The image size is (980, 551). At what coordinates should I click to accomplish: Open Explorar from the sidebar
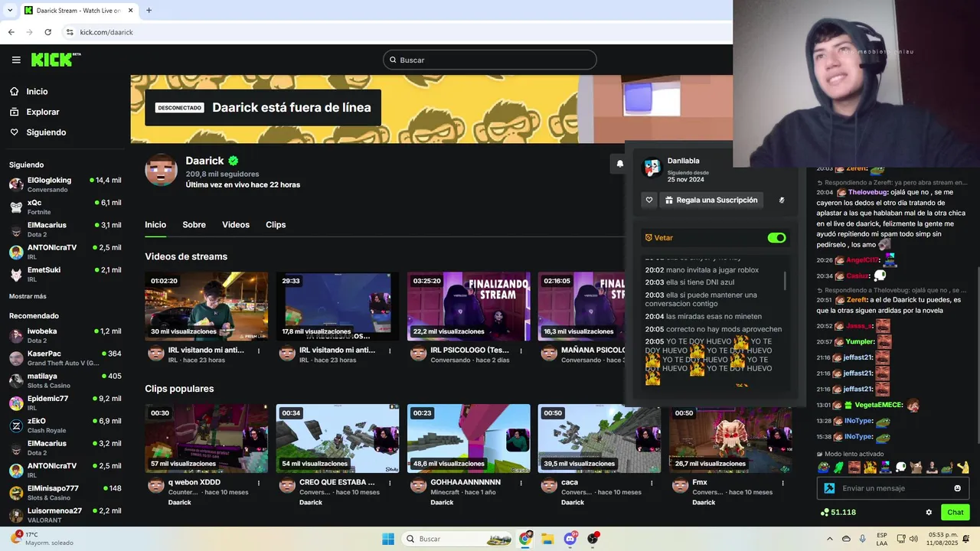pyautogui.click(x=34, y=112)
